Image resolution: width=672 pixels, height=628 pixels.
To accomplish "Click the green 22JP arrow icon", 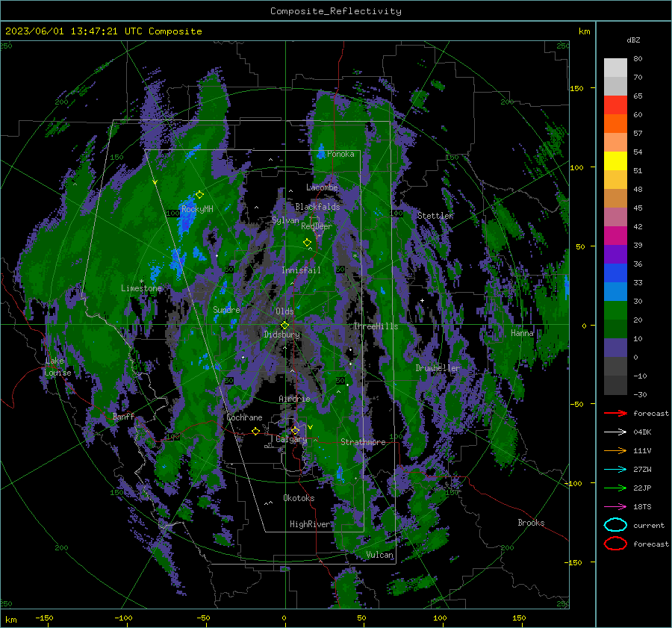I will click(615, 488).
